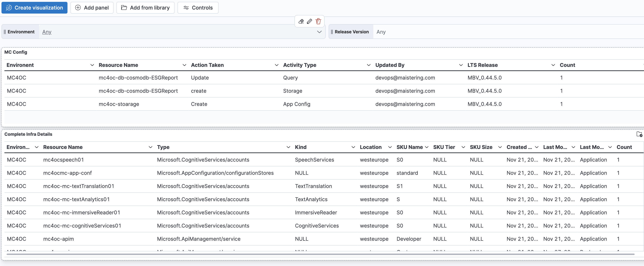Open Updated By column options chevron

click(x=461, y=65)
